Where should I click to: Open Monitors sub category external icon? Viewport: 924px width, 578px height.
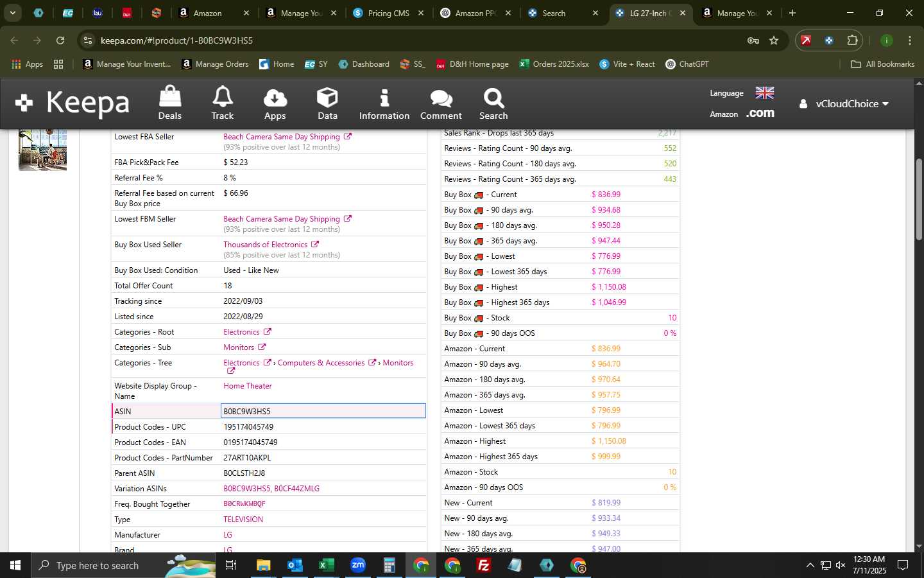pyautogui.click(x=262, y=347)
